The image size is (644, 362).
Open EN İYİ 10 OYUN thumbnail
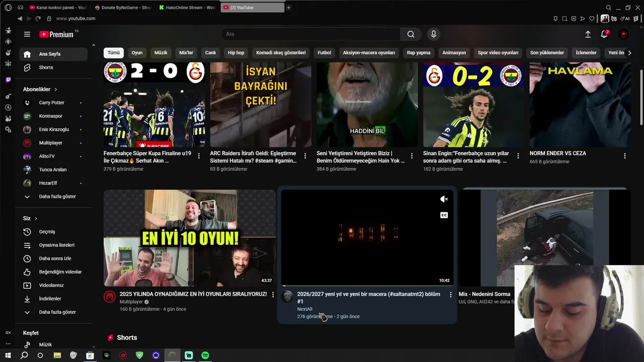click(190, 238)
